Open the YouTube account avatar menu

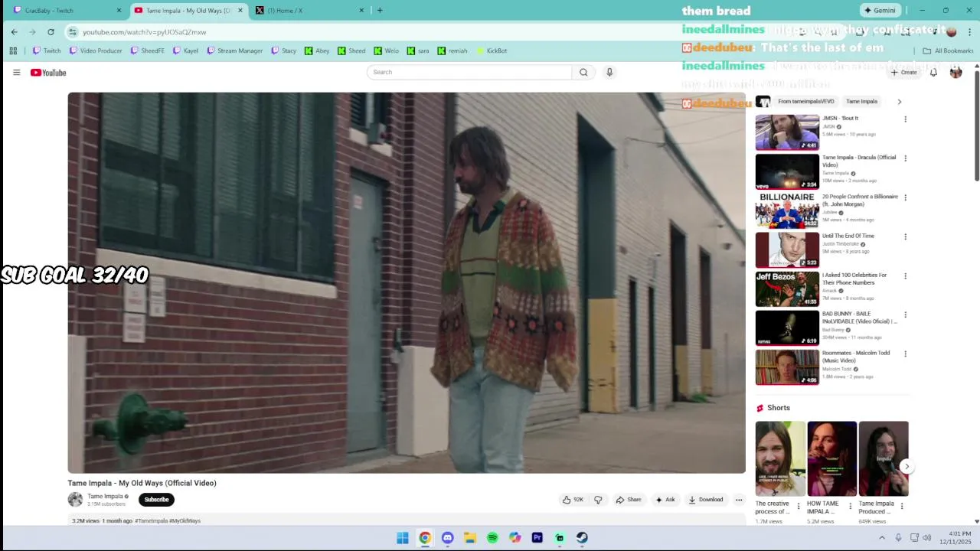(955, 72)
